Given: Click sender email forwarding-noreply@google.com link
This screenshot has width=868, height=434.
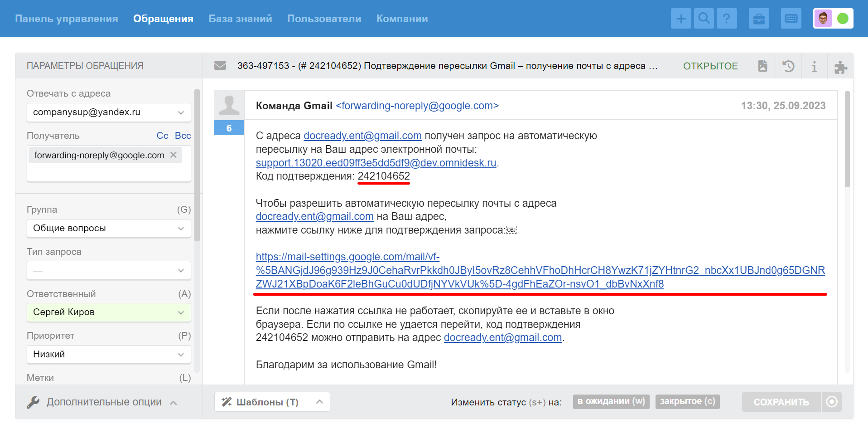Looking at the screenshot, I should [417, 106].
